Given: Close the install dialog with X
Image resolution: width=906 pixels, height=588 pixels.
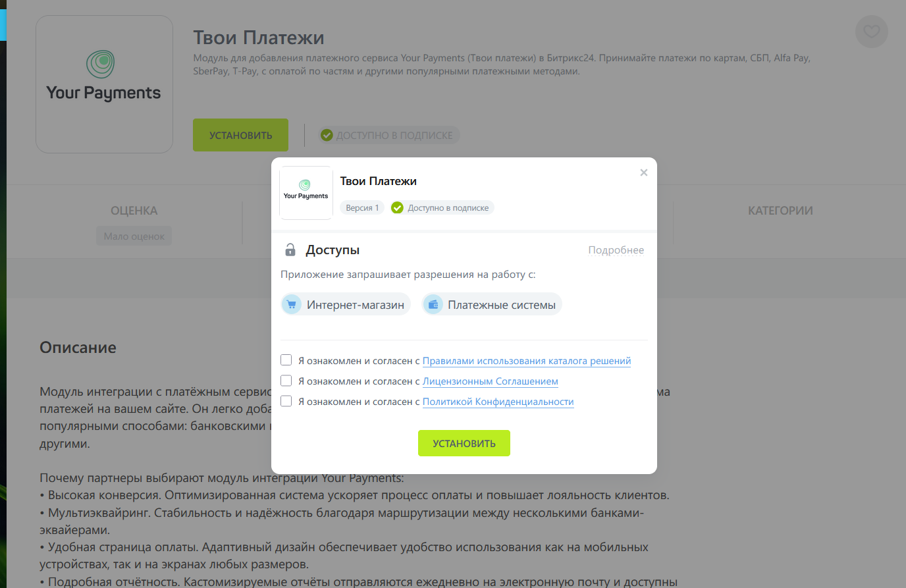Looking at the screenshot, I should pos(644,173).
